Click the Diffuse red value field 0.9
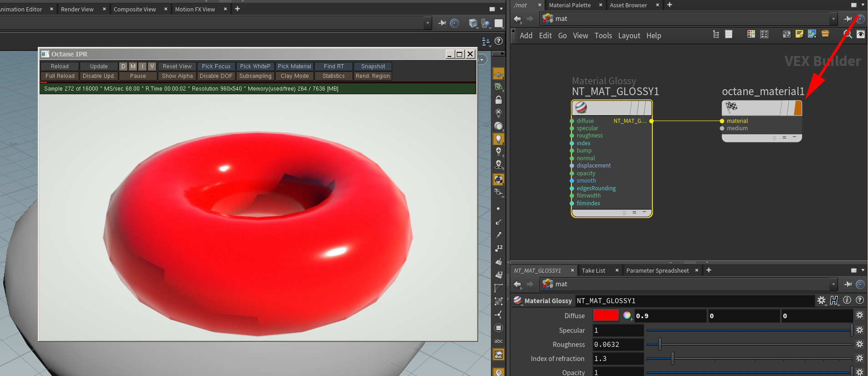The width and height of the screenshot is (868, 376). click(x=671, y=315)
